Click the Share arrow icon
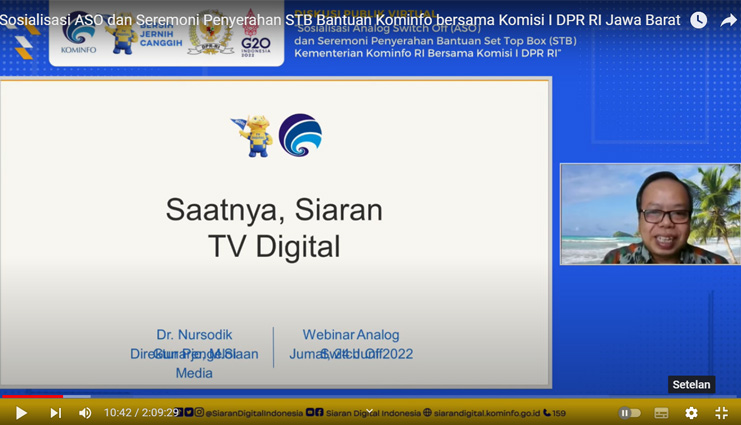This screenshot has height=425, width=741. pos(728,20)
